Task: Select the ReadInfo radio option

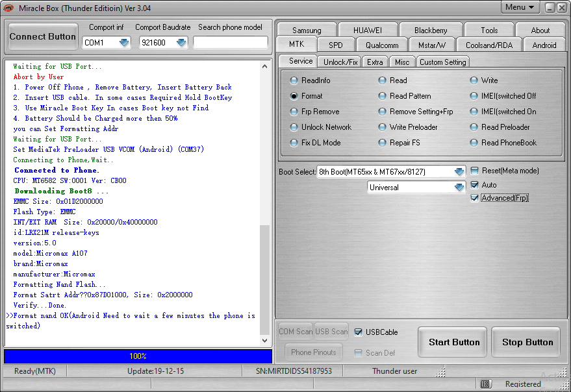Action: click(x=295, y=80)
